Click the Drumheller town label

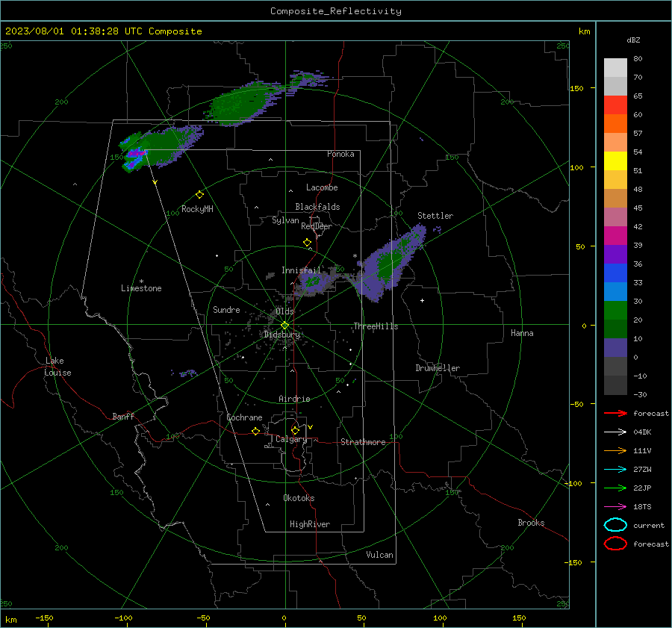click(438, 368)
